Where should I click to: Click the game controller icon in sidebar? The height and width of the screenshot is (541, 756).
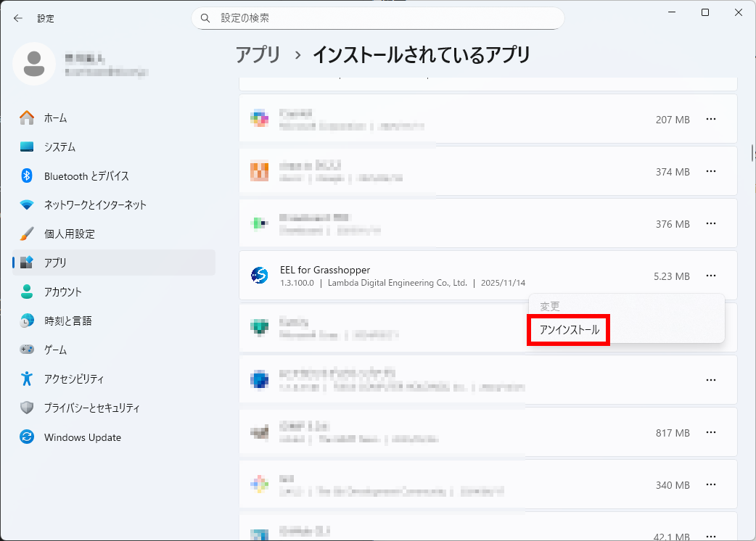pyautogui.click(x=27, y=350)
